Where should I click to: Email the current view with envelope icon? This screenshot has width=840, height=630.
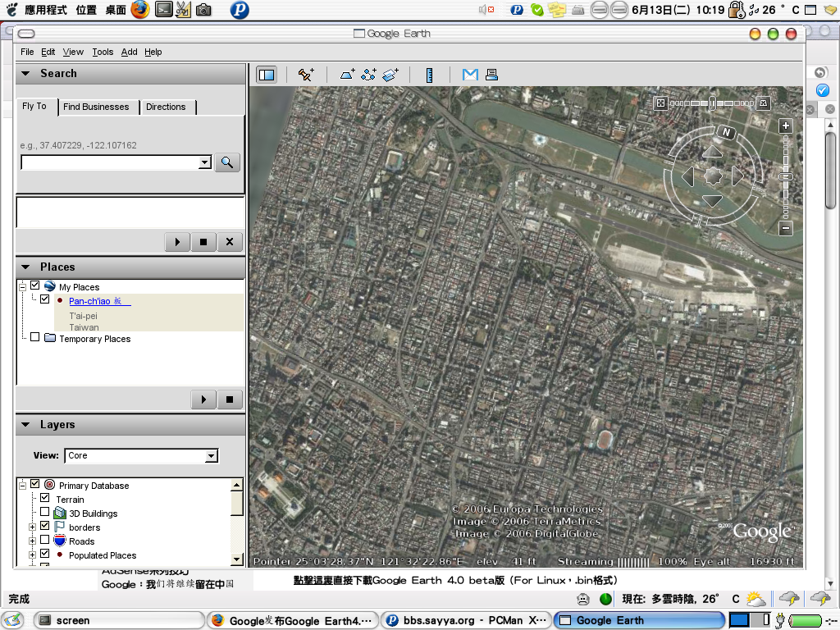pos(470,75)
